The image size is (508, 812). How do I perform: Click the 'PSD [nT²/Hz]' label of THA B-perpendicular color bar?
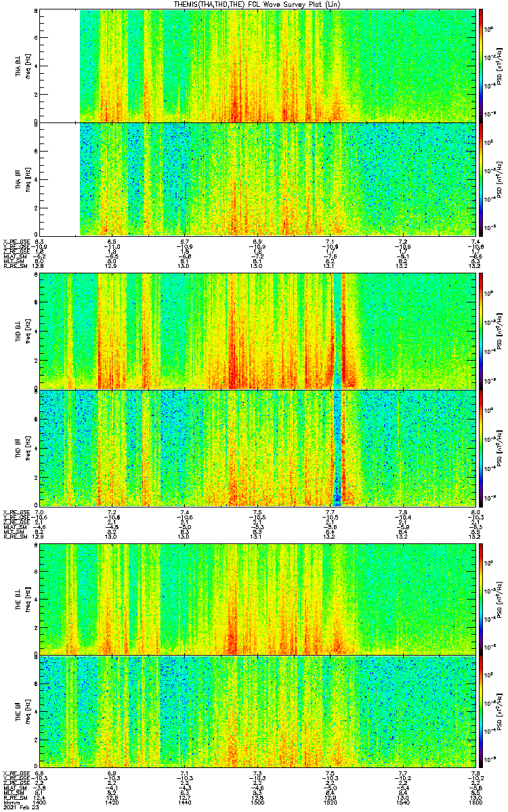tap(499, 66)
